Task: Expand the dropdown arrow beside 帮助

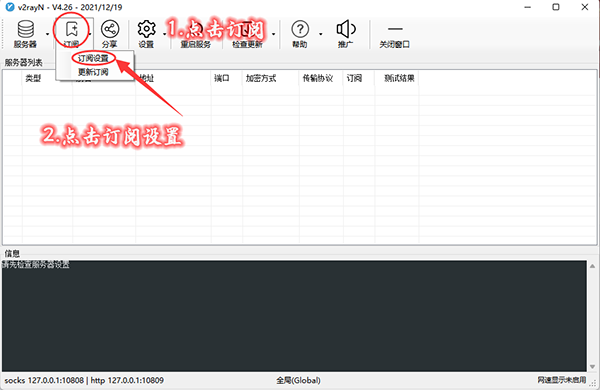Action: (321, 34)
